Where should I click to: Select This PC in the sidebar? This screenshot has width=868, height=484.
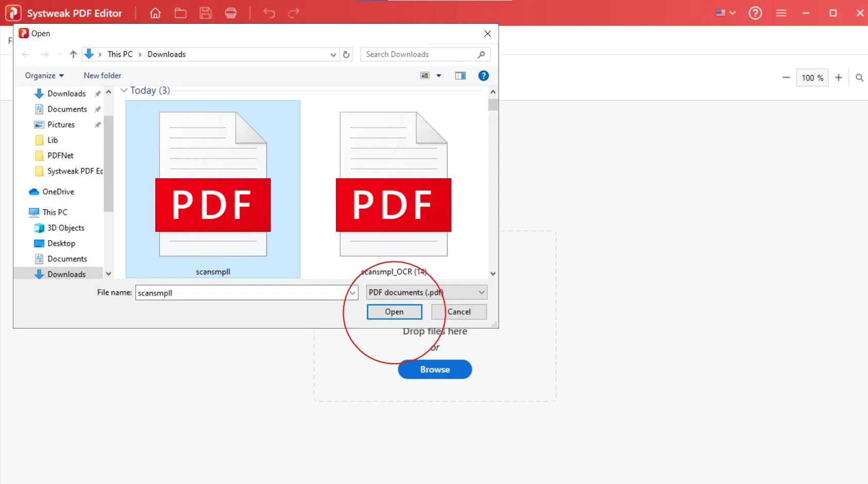pos(54,212)
